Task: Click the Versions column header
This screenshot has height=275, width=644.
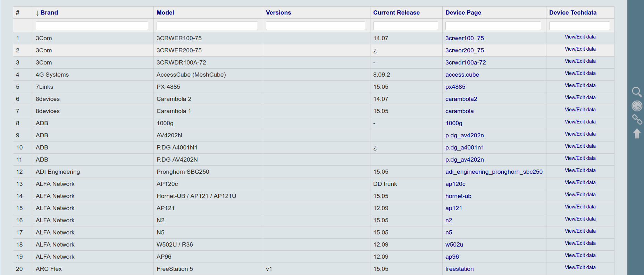Action: [x=278, y=13]
